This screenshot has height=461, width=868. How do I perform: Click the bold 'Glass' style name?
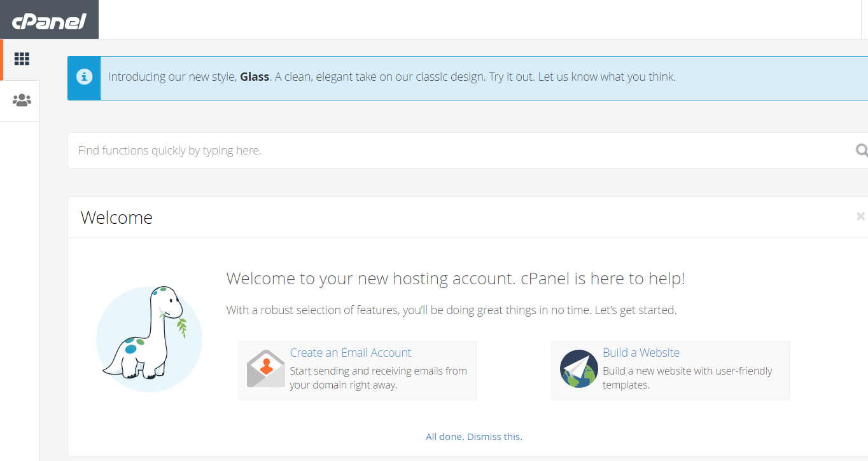tap(255, 77)
